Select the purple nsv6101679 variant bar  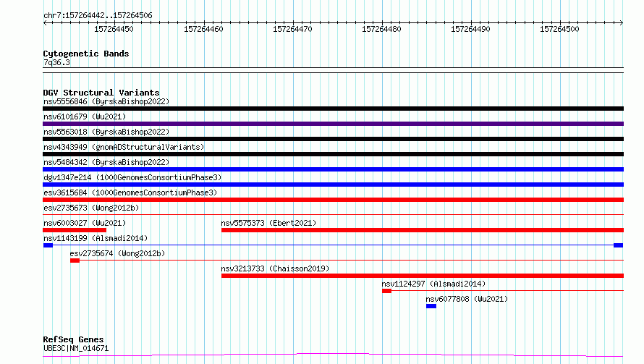click(x=333, y=124)
